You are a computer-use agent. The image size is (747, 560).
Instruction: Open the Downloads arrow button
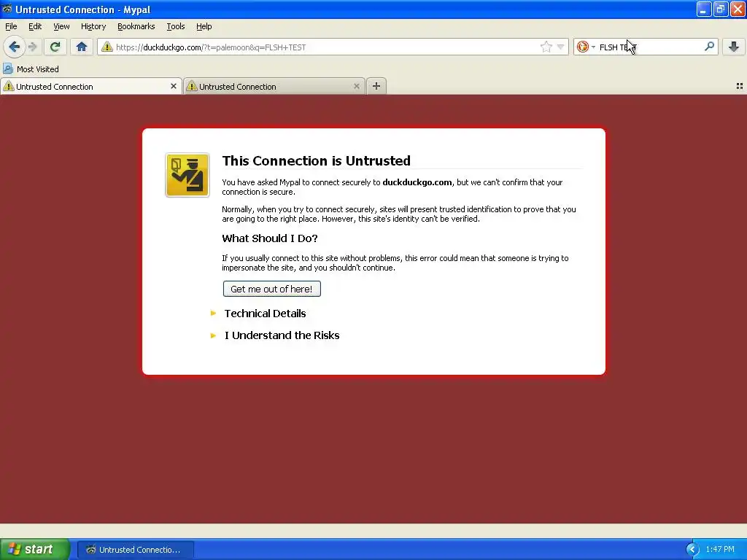click(x=734, y=47)
